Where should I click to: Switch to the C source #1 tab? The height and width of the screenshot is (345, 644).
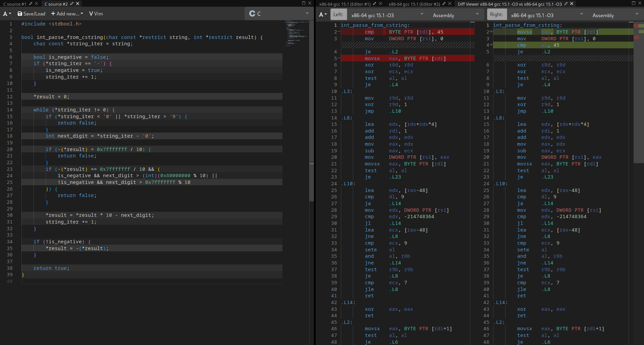tap(14, 4)
